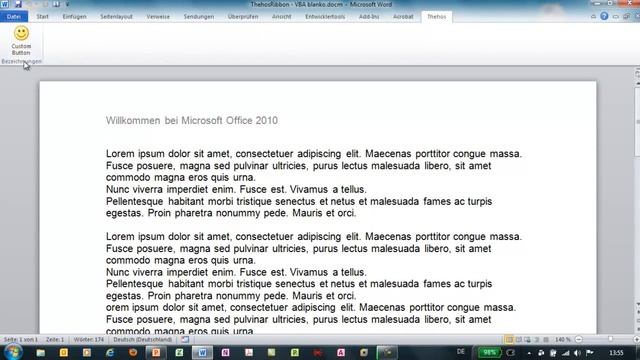Viewport: 640px width, 360px height.
Task: Click the heading Willkommen bei Microsoft Office 2010
Action: click(192, 120)
